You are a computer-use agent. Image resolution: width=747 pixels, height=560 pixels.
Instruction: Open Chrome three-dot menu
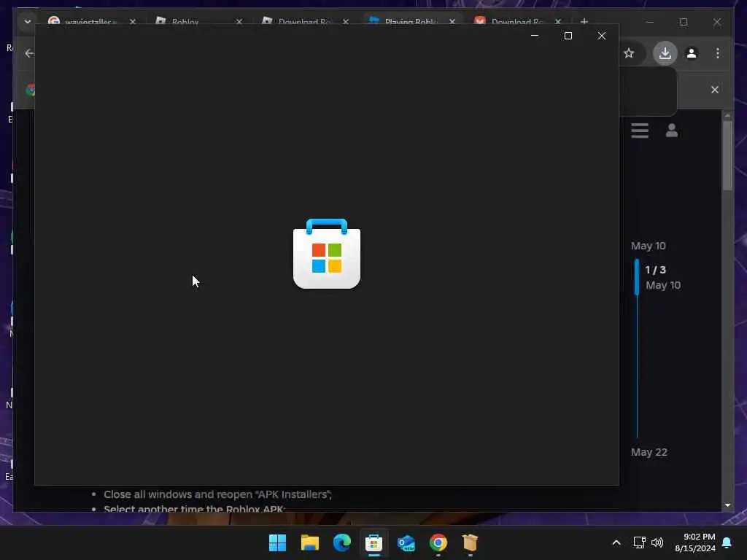(718, 53)
